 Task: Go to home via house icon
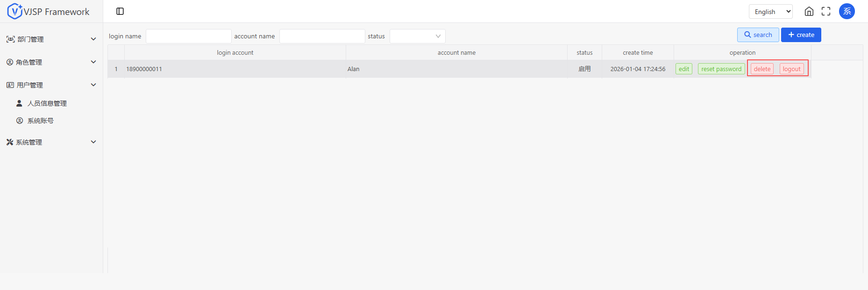click(x=809, y=11)
